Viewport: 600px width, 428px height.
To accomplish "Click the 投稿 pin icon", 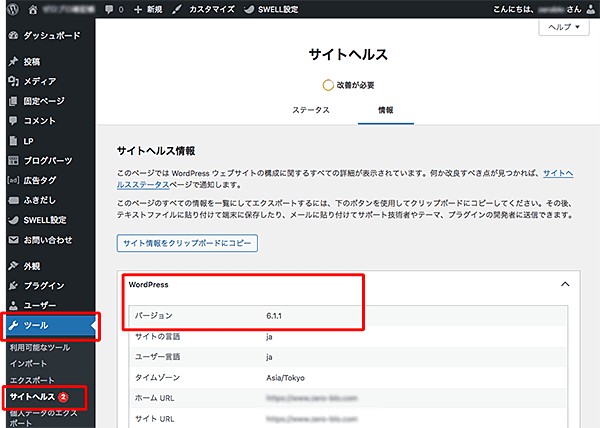I will coord(13,61).
